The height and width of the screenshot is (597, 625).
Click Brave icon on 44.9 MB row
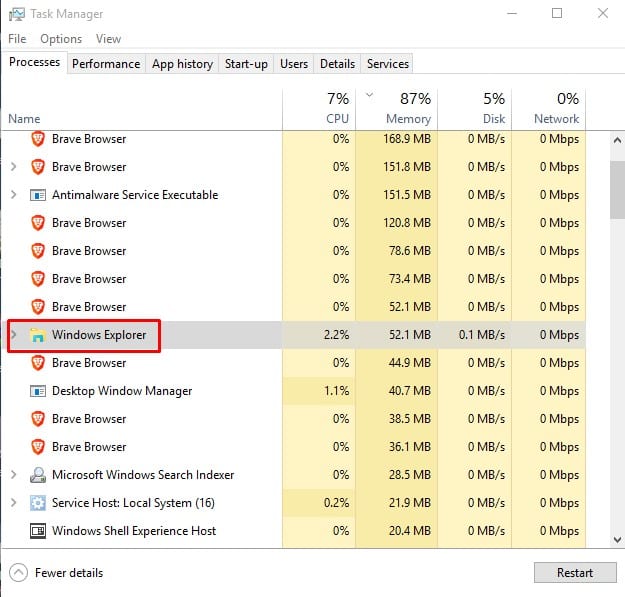(38, 363)
